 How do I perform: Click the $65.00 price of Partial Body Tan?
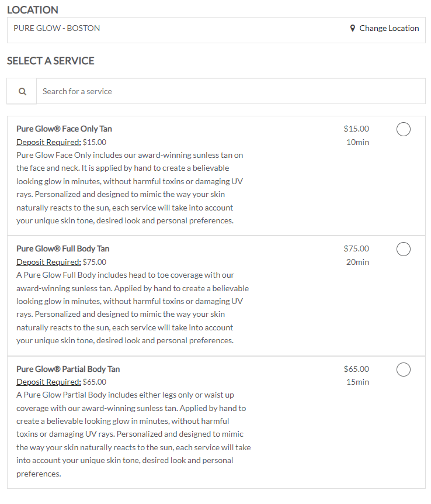click(356, 369)
